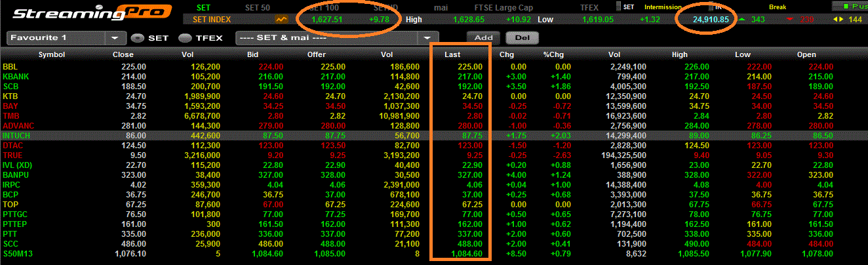This screenshot has width=868, height=265.
Task: Click INTUCH change value +1.75
Action: pos(516,135)
